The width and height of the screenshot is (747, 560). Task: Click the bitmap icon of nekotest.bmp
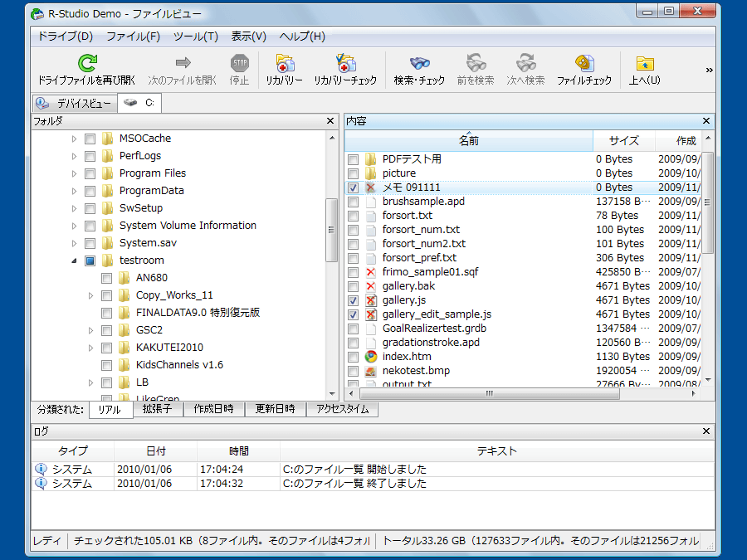tap(371, 371)
